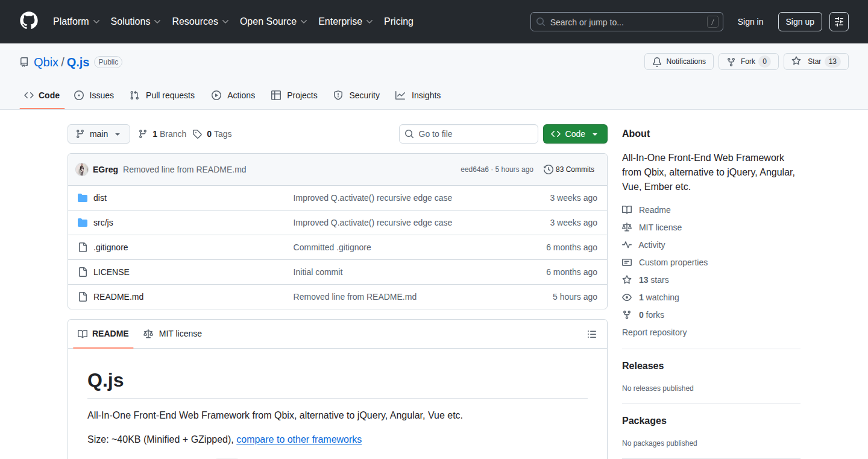
Task: Click the Sign up button
Action: click(800, 22)
